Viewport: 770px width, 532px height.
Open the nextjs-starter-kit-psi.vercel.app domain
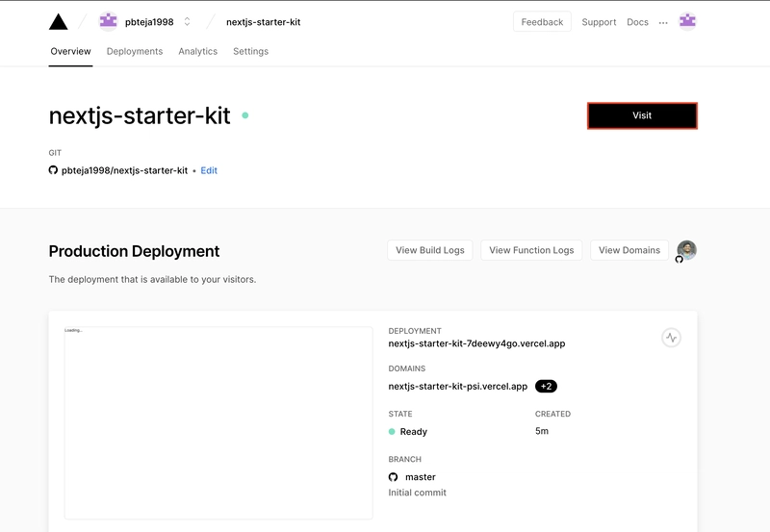pyautogui.click(x=458, y=386)
